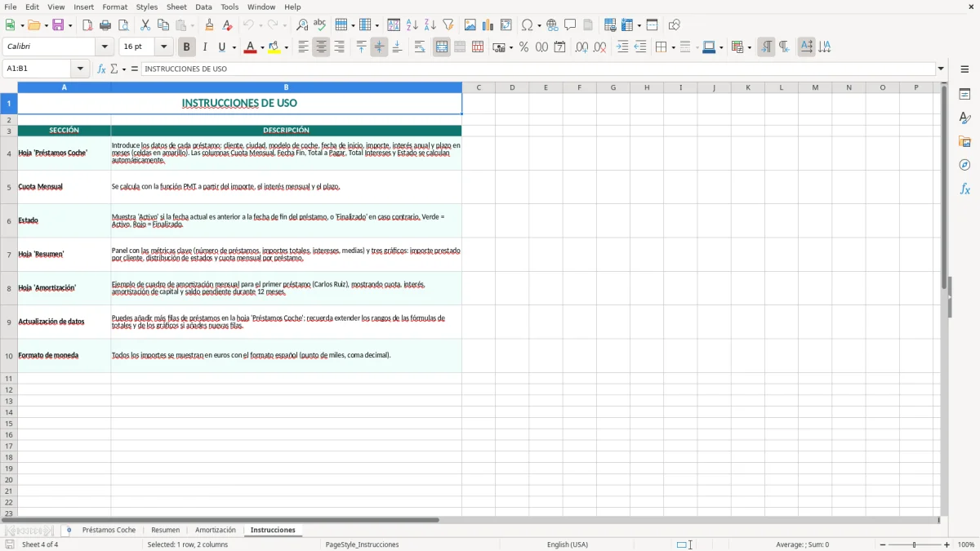Open the Borders dropdown arrow
Screen dimensions: 980x551
click(672, 48)
